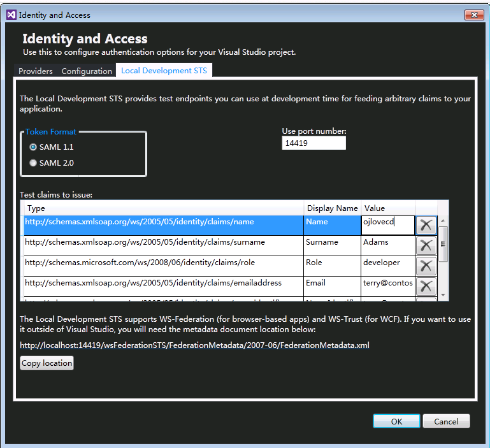Select the SAML 2.0 token format

click(x=52, y=163)
